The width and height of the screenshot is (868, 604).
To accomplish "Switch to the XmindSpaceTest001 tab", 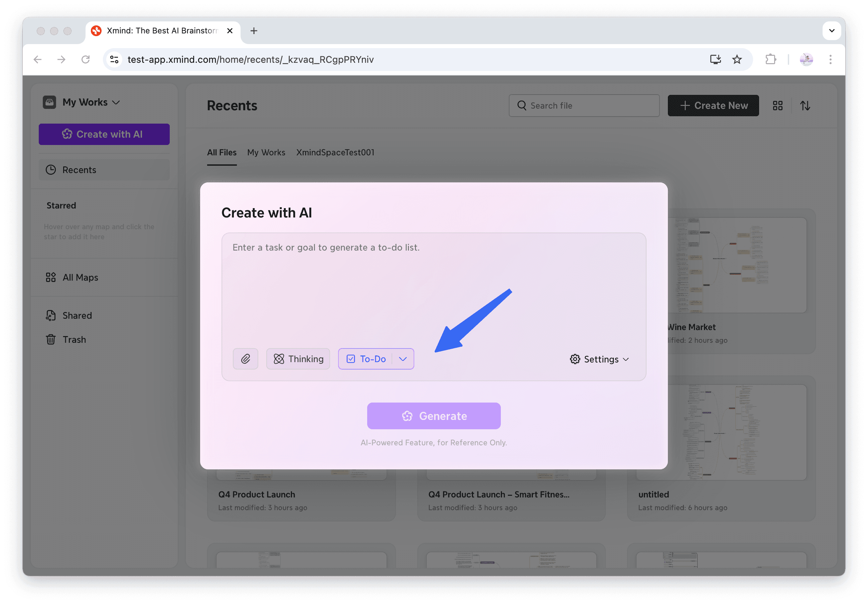I will [x=335, y=152].
